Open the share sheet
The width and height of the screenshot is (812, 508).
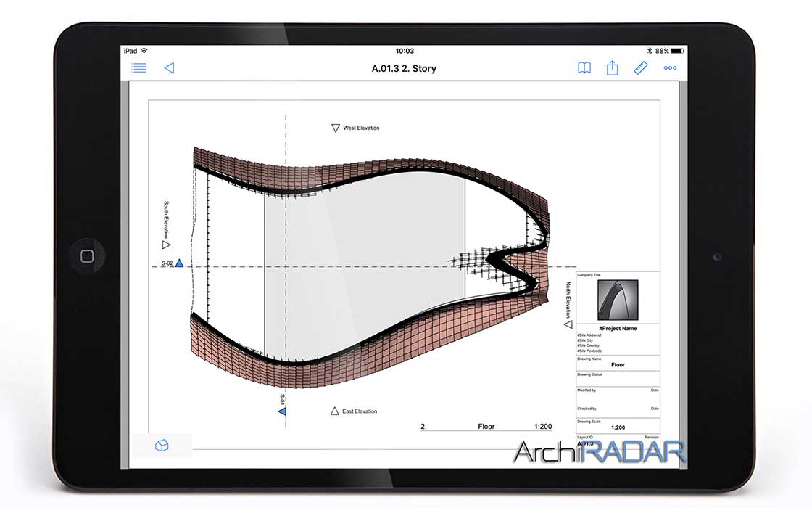[612, 67]
